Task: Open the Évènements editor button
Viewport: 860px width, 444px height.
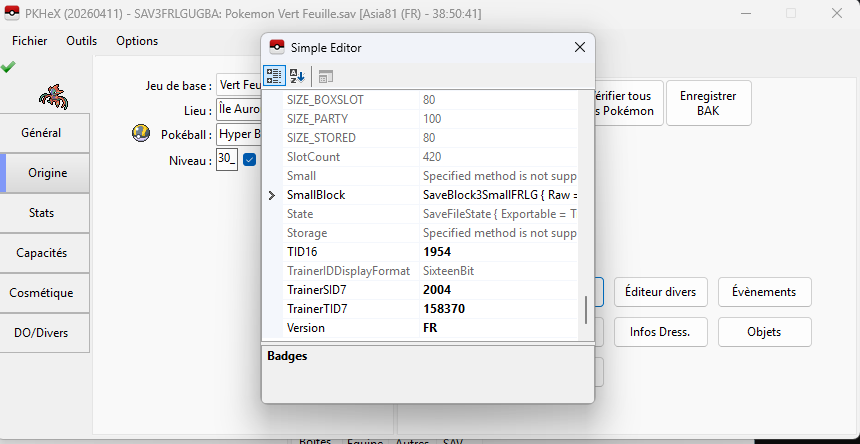Action: [x=764, y=292]
